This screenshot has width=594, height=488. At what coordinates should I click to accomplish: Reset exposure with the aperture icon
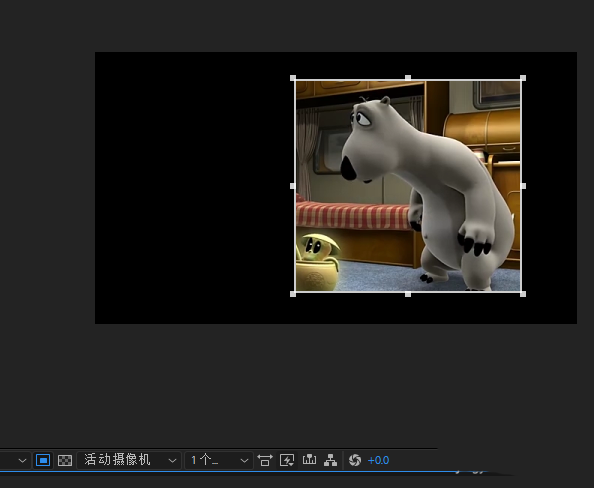coord(355,460)
